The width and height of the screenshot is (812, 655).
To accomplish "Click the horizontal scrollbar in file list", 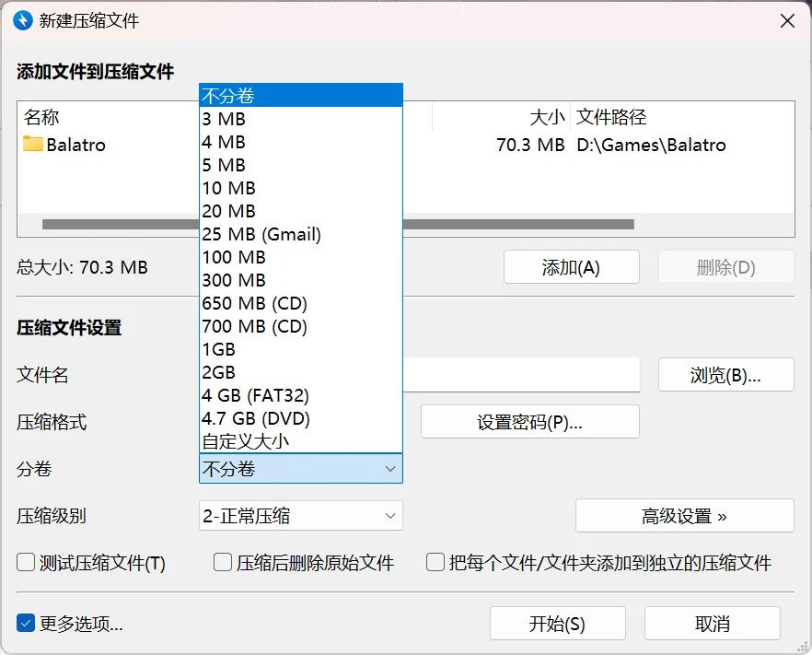I will (x=338, y=225).
